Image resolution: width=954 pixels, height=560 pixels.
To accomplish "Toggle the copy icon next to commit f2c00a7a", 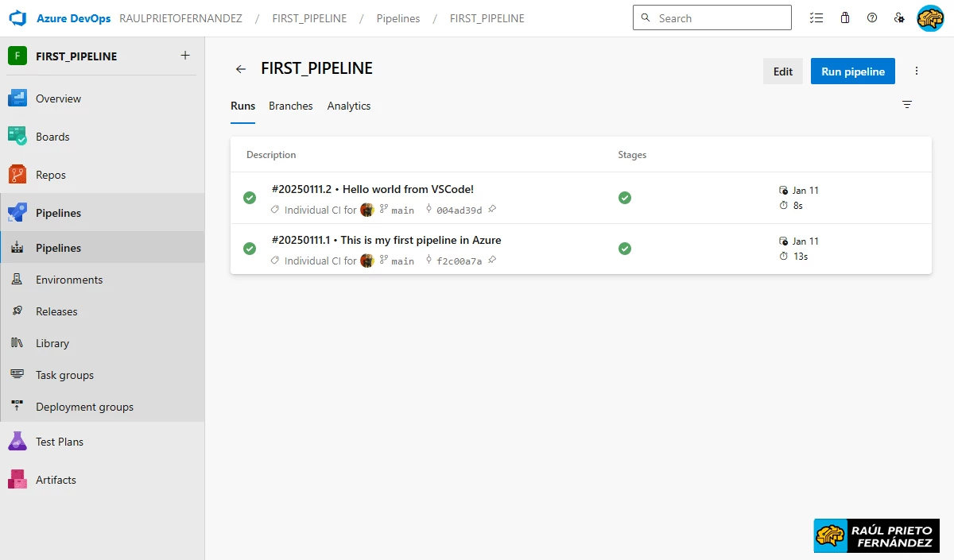I will point(491,260).
